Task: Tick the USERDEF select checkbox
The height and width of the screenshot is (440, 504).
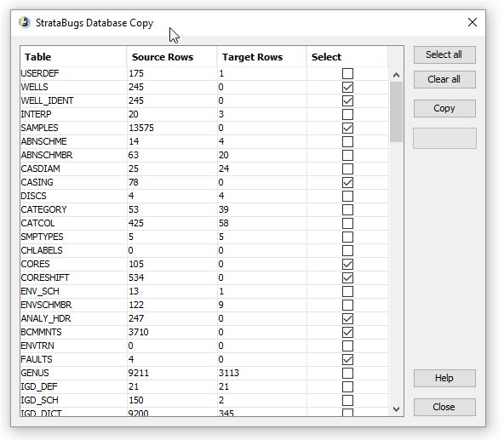Action: tap(347, 73)
